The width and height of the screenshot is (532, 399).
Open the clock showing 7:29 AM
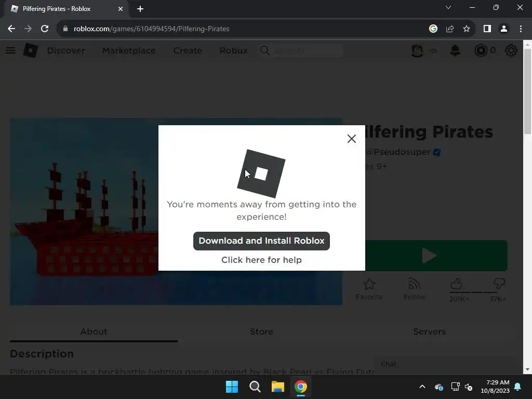[495, 387]
